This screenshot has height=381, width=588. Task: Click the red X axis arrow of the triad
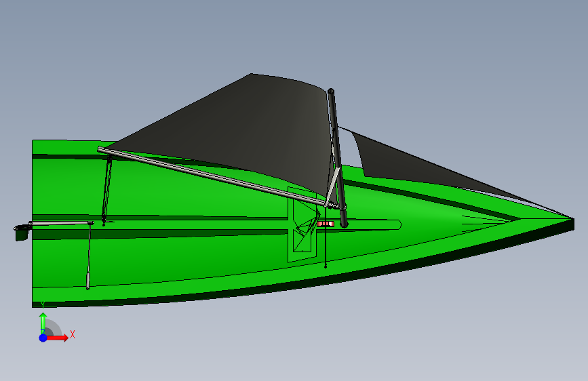57,338
